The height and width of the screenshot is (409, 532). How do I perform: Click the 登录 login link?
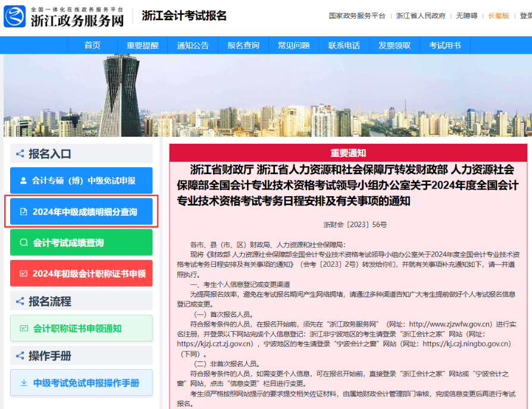tap(526, 15)
